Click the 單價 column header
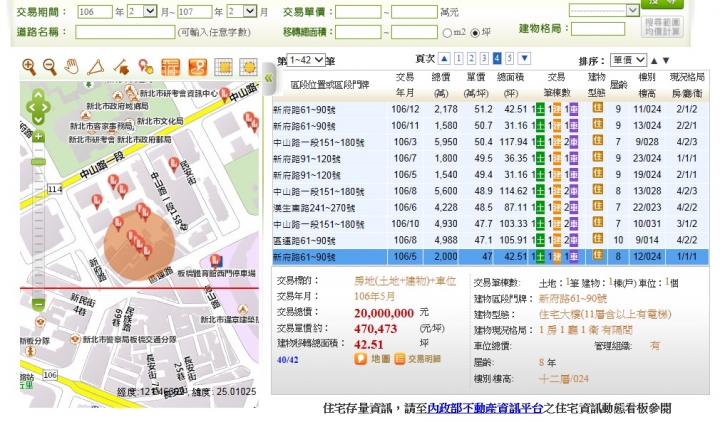 476,85
